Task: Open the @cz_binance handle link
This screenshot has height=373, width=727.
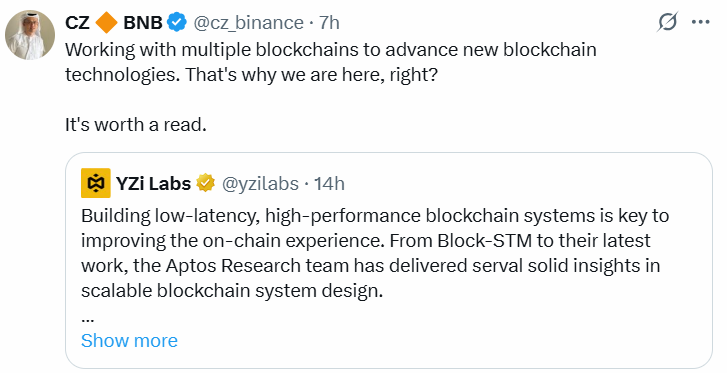Action: tap(248, 22)
